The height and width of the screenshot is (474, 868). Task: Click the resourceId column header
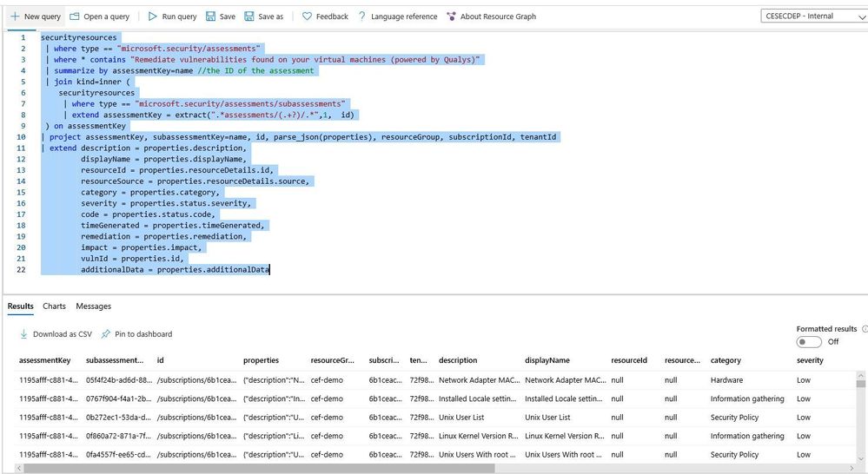629,360
